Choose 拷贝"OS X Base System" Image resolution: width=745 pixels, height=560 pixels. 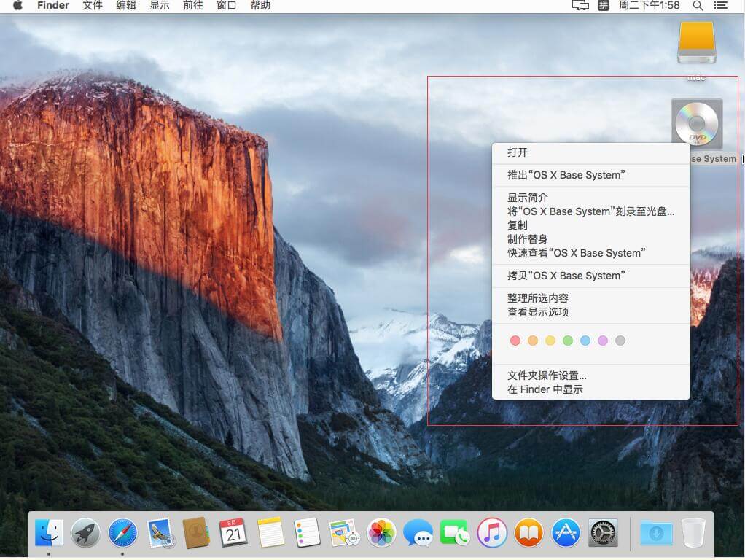(x=591, y=276)
